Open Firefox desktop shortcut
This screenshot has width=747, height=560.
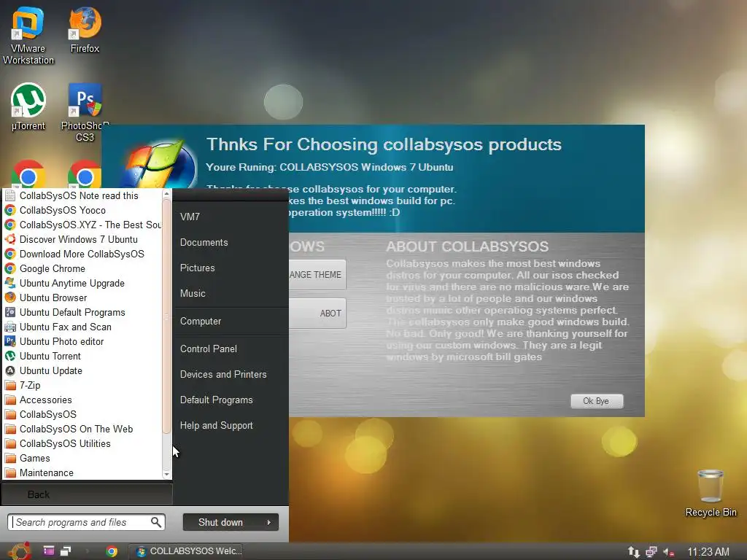(85, 29)
